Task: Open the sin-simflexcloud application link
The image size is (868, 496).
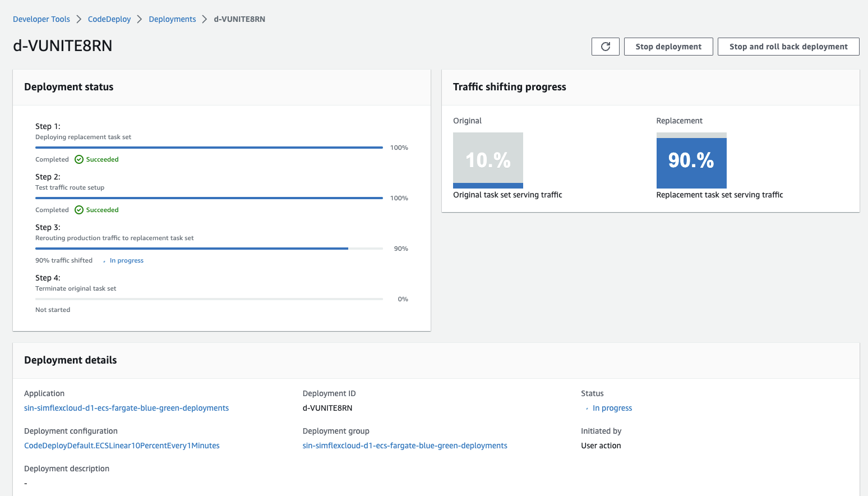Action: coord(126,408)
